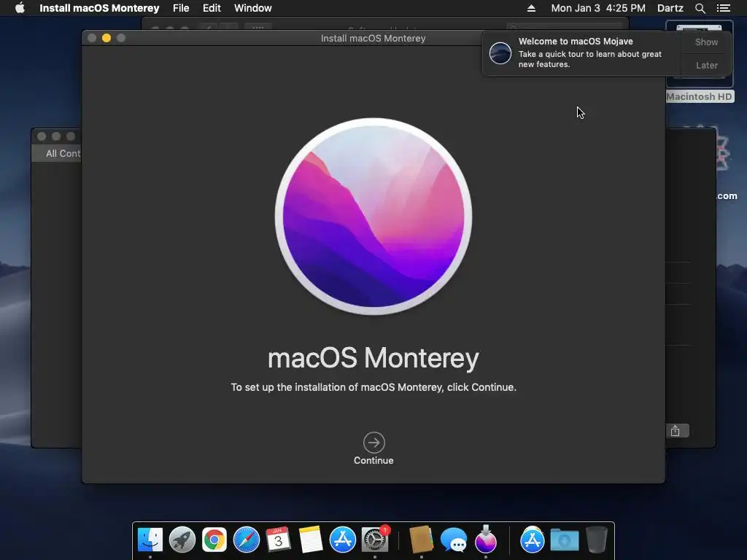Screen dimensions: 747x560
Task: Open the Install macOS Monterey app menu
Action: tap(99, 8)
